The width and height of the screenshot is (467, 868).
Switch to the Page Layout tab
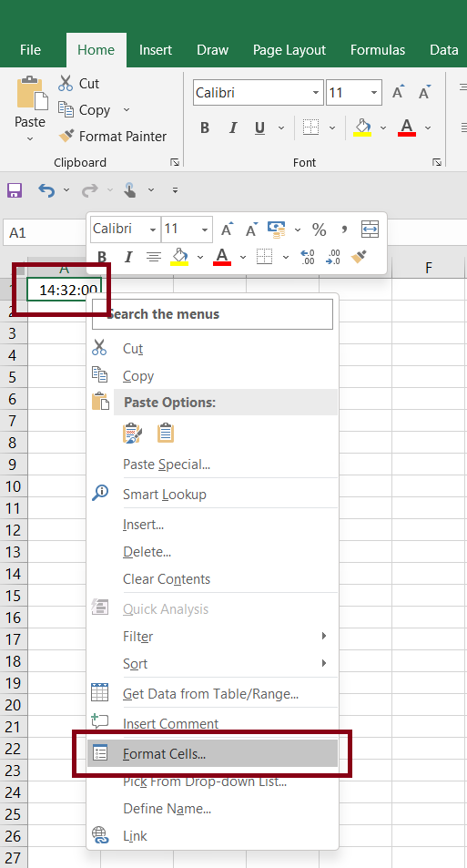289,50
